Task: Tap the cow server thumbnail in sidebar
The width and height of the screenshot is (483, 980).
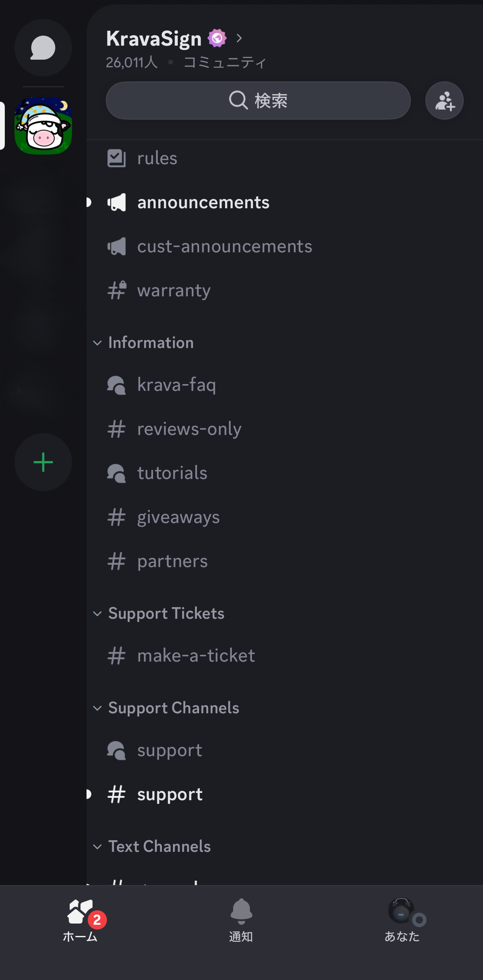Action: point(43,125)
